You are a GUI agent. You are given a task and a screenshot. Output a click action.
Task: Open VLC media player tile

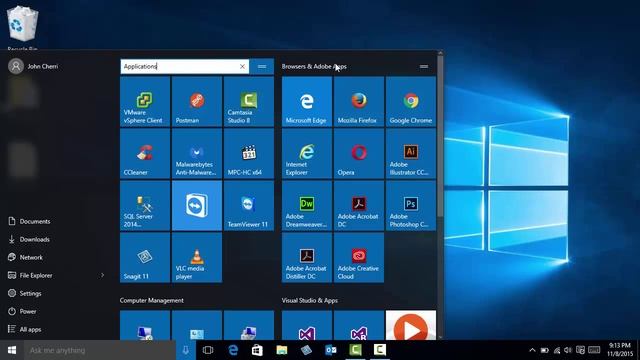tap(197, 258)
